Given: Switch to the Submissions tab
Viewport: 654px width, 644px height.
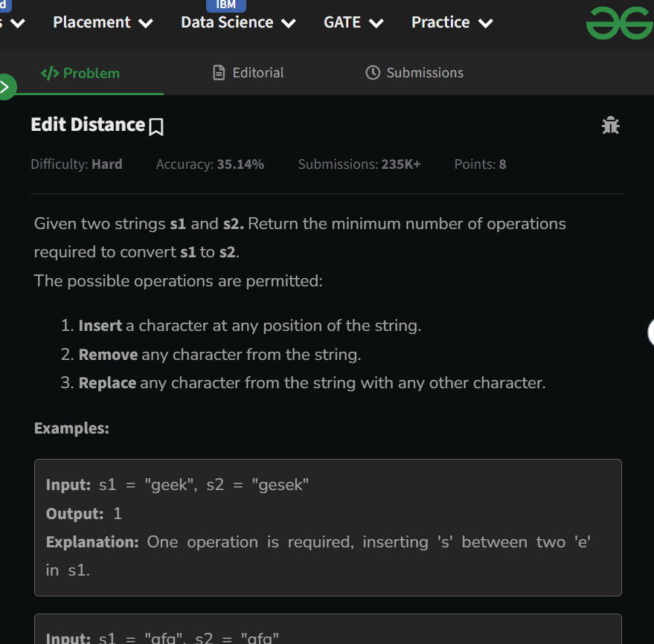Looking at the screenshot, I should pyautogui.click(x=414, y=73).
